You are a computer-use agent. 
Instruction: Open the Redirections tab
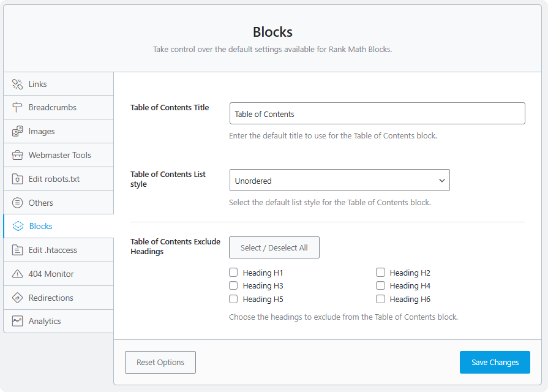(59, 298)
